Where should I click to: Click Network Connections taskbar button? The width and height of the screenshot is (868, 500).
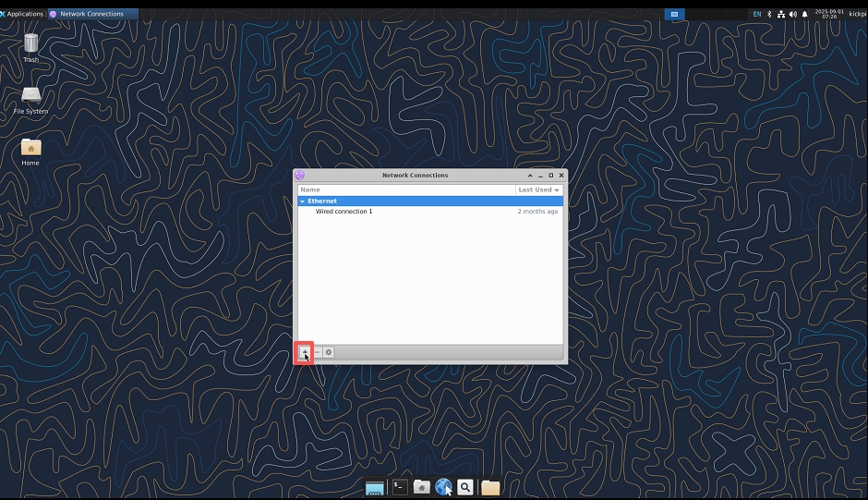click(91, 14)
